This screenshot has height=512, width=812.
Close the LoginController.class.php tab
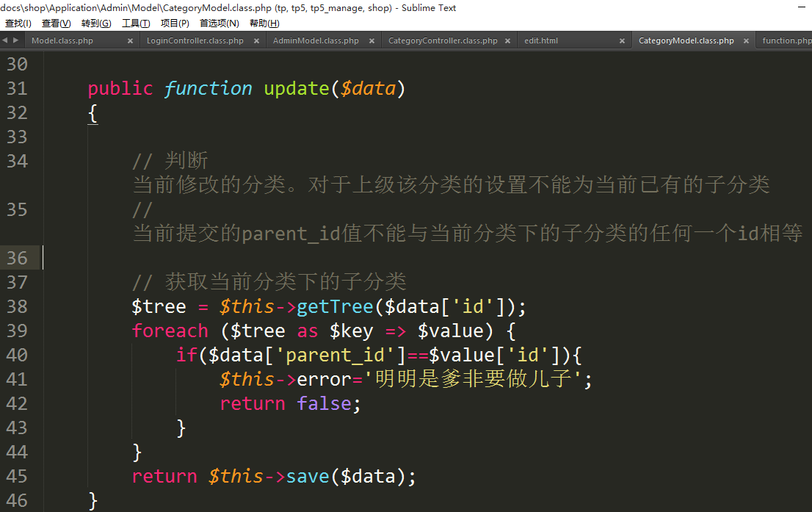click(x=257, y=41)
